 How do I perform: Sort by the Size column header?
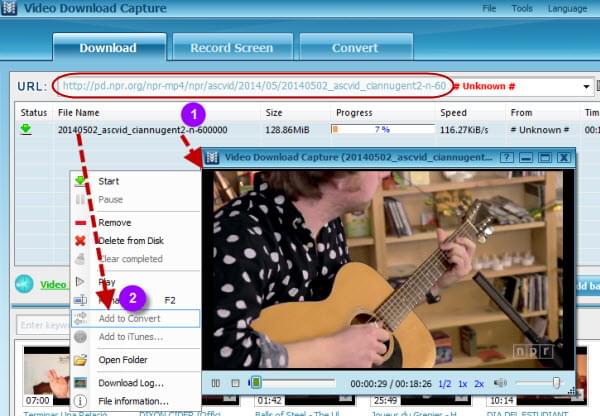(x=274, y=113)
